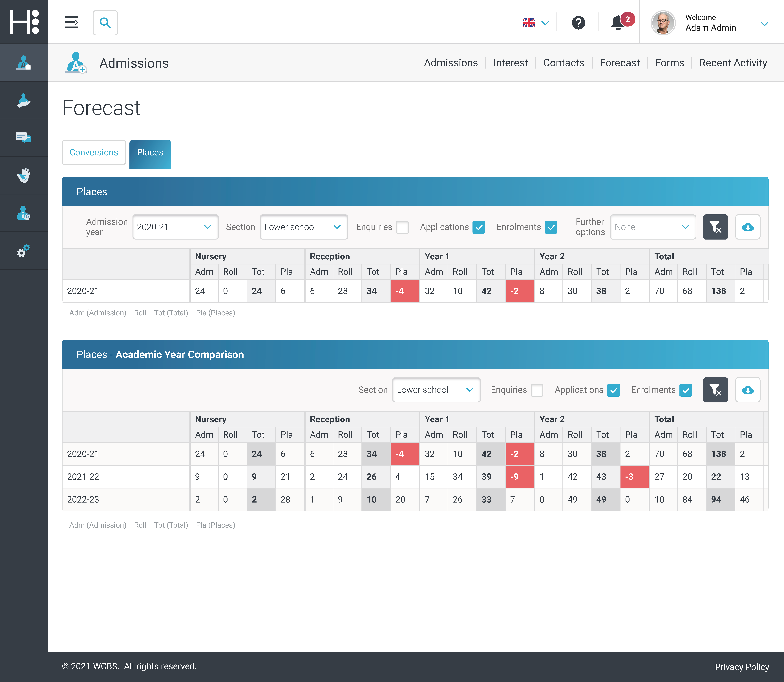Expand the Further options None dropdown
The width and height of the screenshot is (784, 682).
point(653,227)
